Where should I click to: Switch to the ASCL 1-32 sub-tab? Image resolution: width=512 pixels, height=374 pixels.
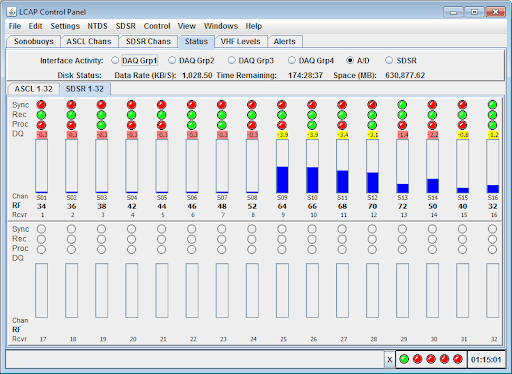(33, 89)
